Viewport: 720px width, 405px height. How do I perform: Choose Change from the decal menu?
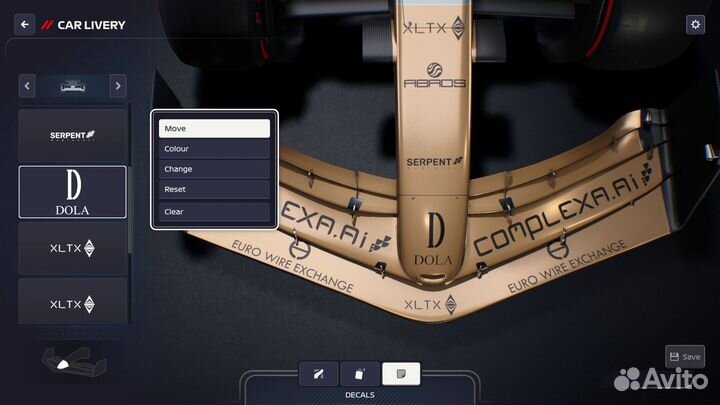pos(214,169)
